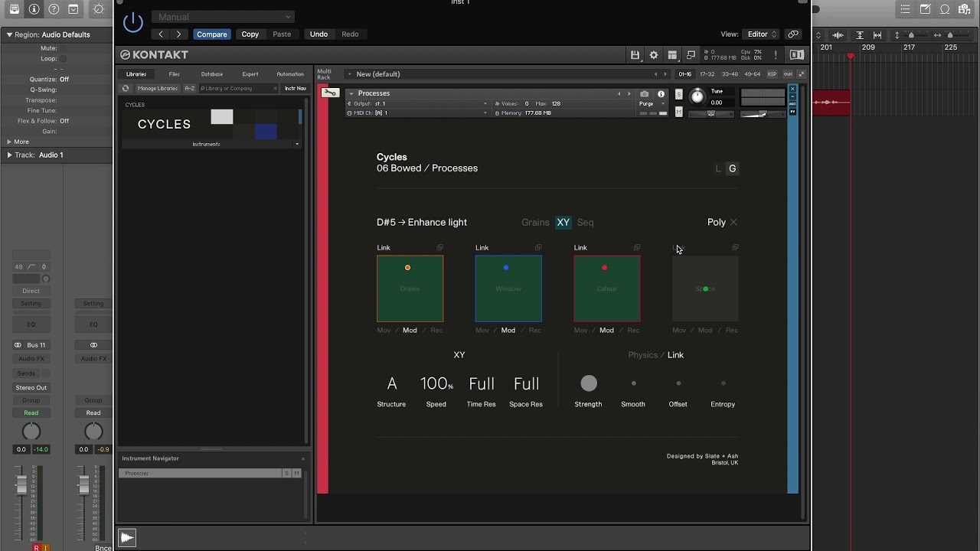Viewport: 980px width, 551px height.
Task: Open the Output st. 1 dropdown
Action: (417, 103)
